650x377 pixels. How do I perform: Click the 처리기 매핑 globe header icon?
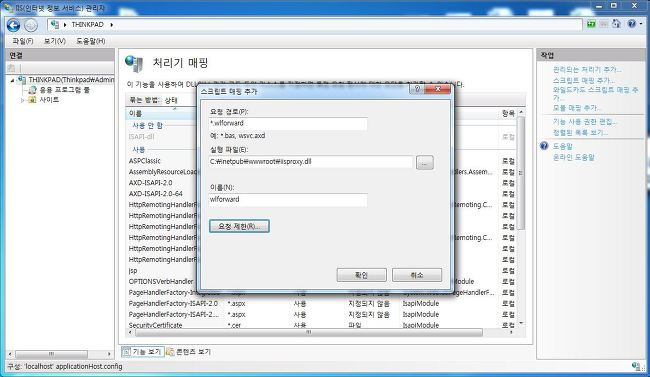(134, 63)
